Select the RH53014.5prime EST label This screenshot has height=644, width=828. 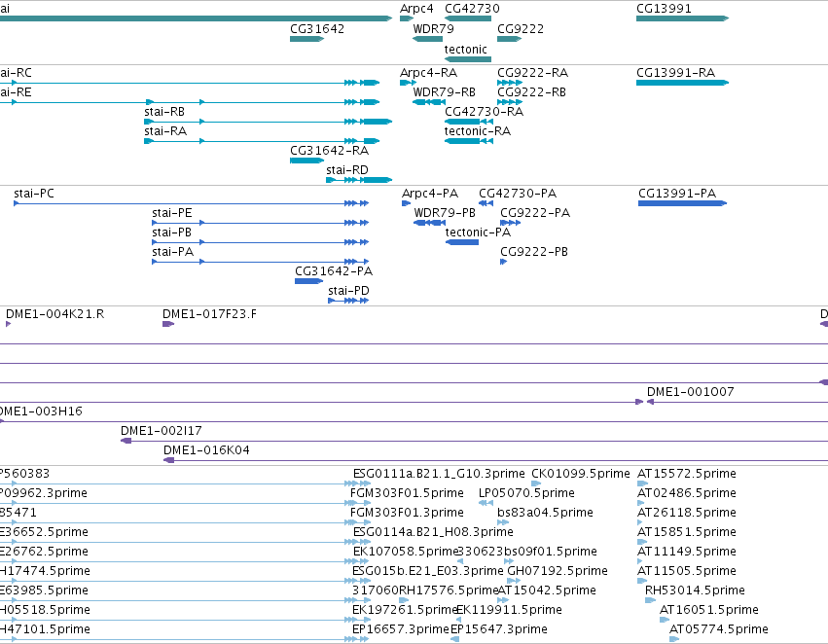695,590
